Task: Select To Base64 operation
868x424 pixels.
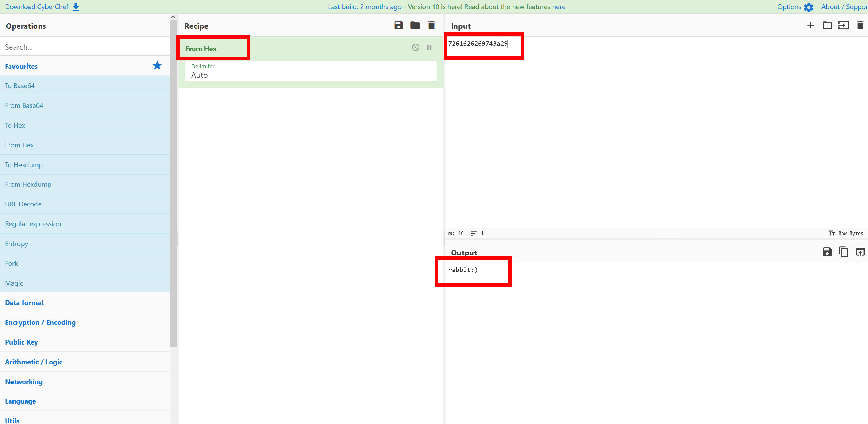Action: click(x=20, y=86)
